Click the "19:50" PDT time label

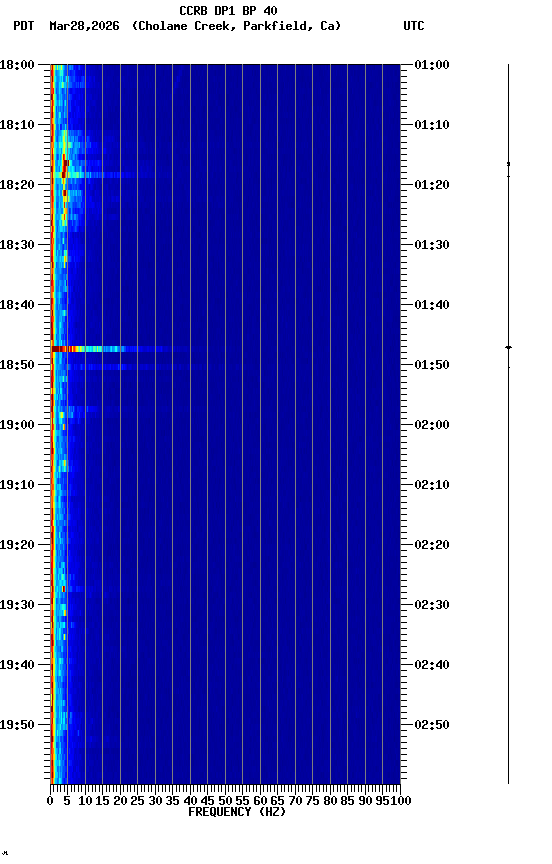coord(17,725)
